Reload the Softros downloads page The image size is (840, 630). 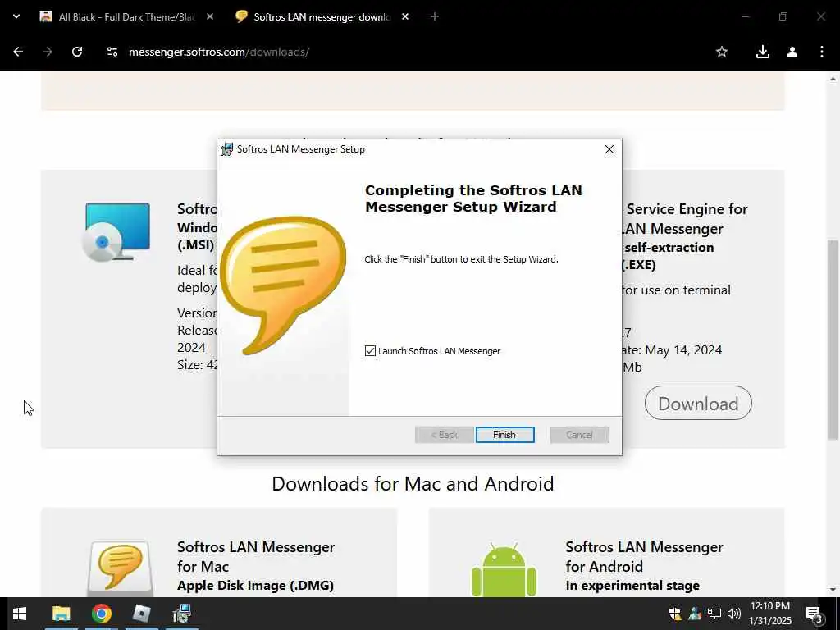click(x=77, y=52)
